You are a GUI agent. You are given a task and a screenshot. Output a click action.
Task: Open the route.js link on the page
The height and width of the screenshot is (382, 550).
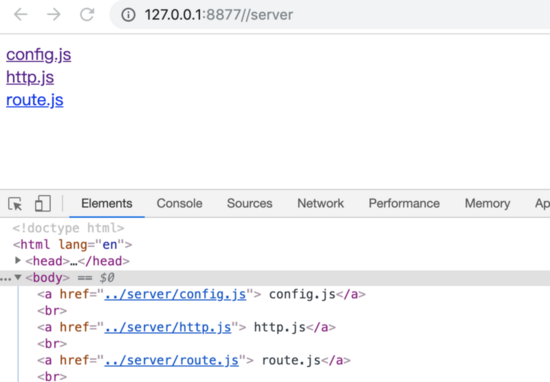coord(35,100)
